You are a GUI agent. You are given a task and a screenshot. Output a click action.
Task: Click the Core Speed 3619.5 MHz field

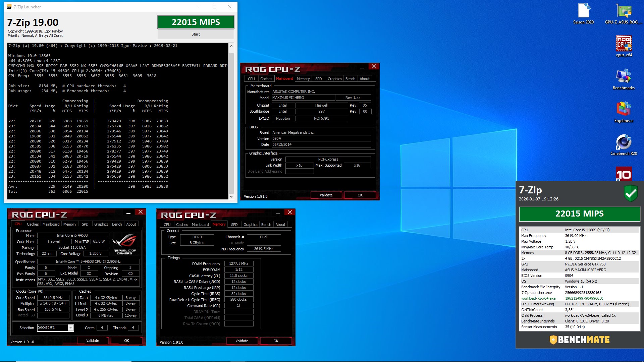pyautogui.click(x=53, y=298)
